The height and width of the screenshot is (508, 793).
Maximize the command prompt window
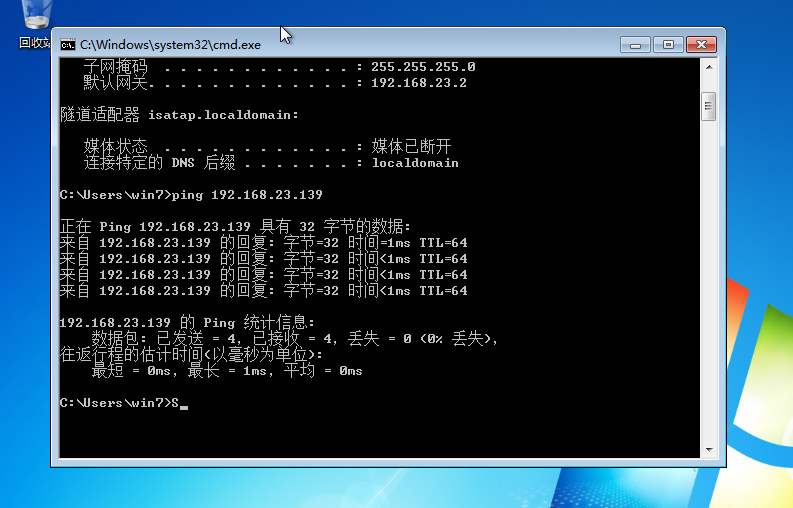(x=667, y=44)
